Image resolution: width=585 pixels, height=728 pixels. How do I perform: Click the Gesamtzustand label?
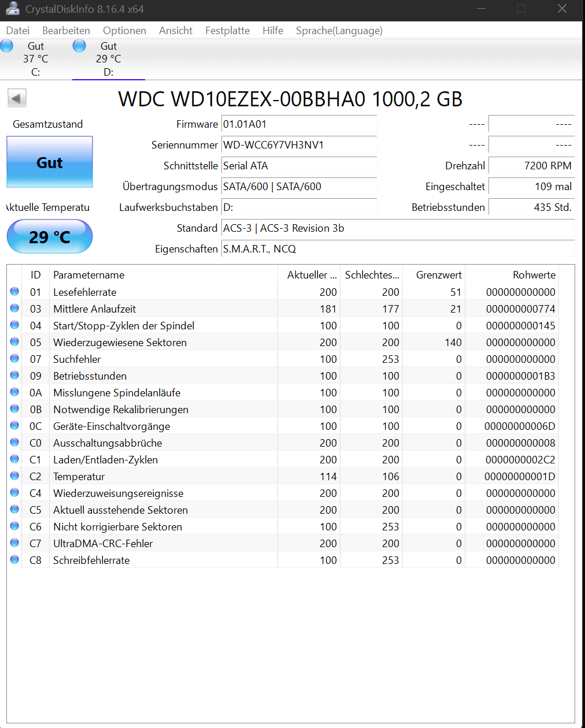click(48, 124)
